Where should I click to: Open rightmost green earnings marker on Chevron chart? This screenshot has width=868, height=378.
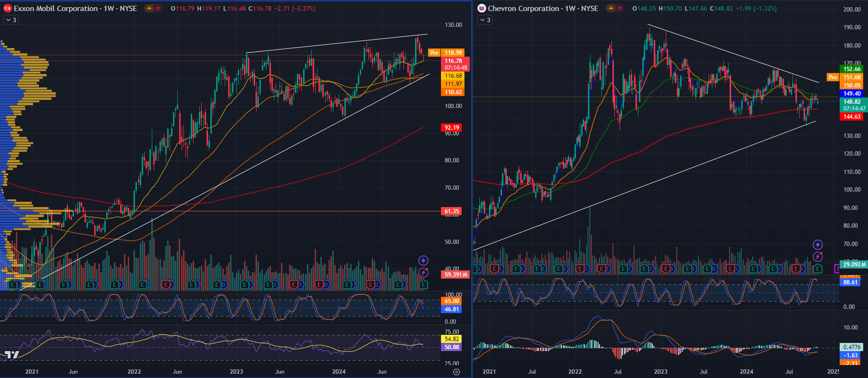pyautogui.click(x=818, y=269)
